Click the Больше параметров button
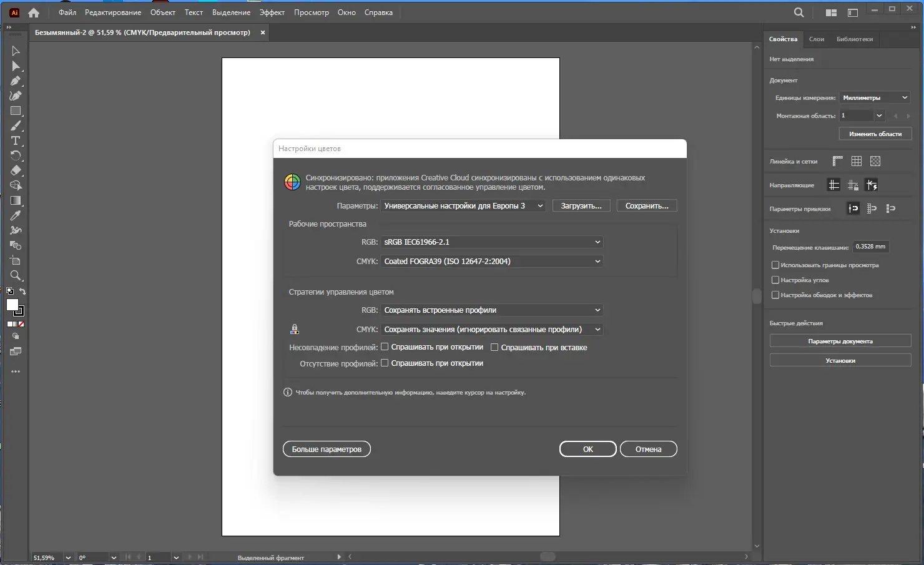 point(327,449)
